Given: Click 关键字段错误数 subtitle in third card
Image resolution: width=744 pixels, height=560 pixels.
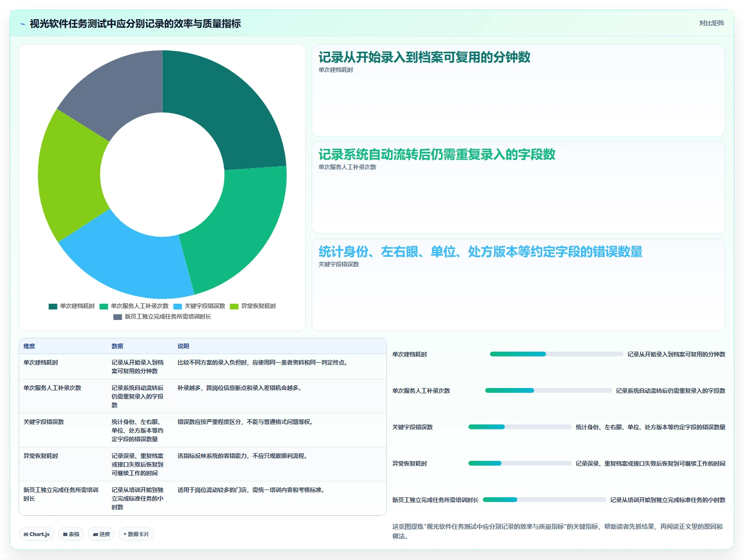Looking at the screenshot, I should 338,264.
